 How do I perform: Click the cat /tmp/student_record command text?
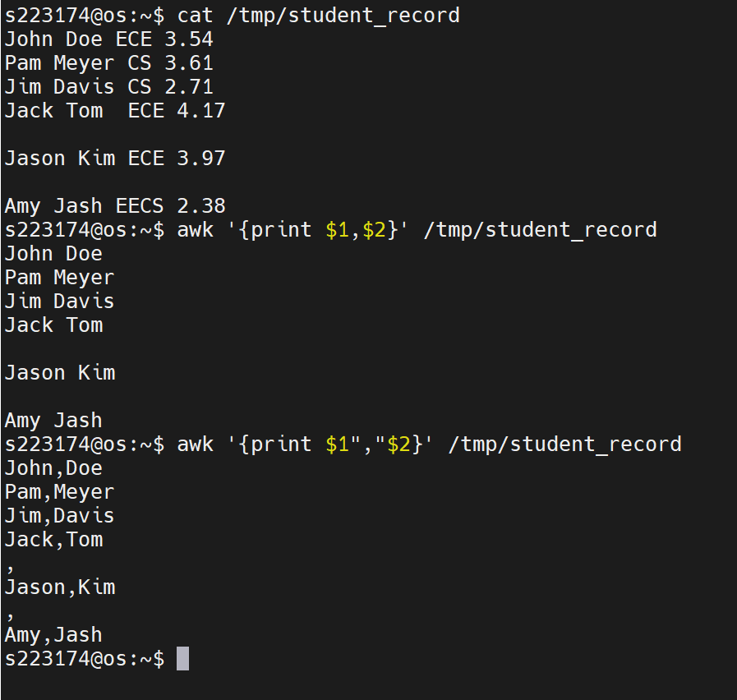pos(318,15)
